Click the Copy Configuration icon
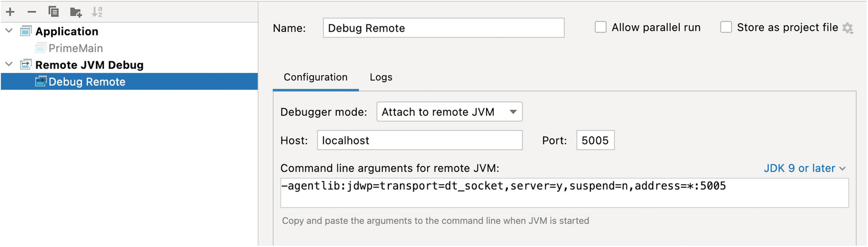This screenshot has width=868, height=247. pyautogui.click(x=53, y=12)
